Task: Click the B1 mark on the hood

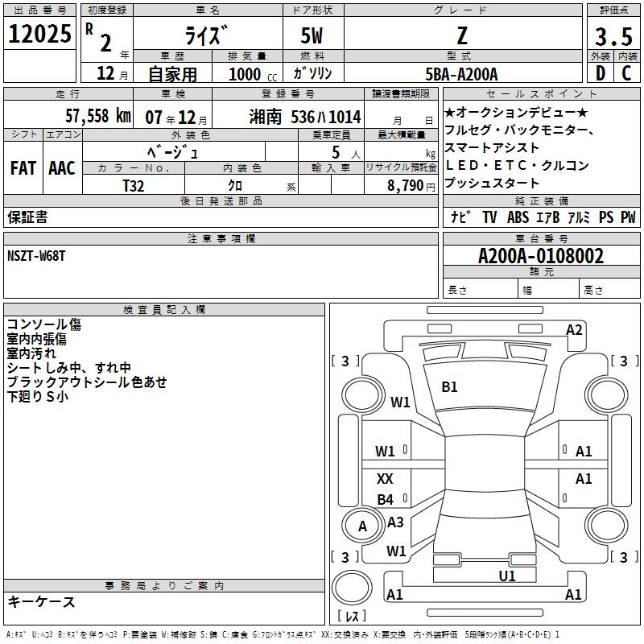Action: (449, 387)
